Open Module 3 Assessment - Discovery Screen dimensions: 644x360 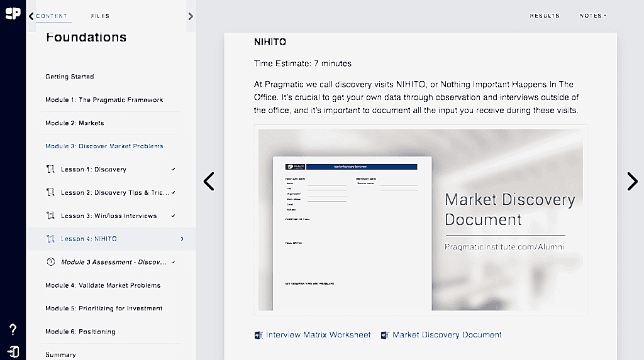pyautogui.click(x=114, y=262)
